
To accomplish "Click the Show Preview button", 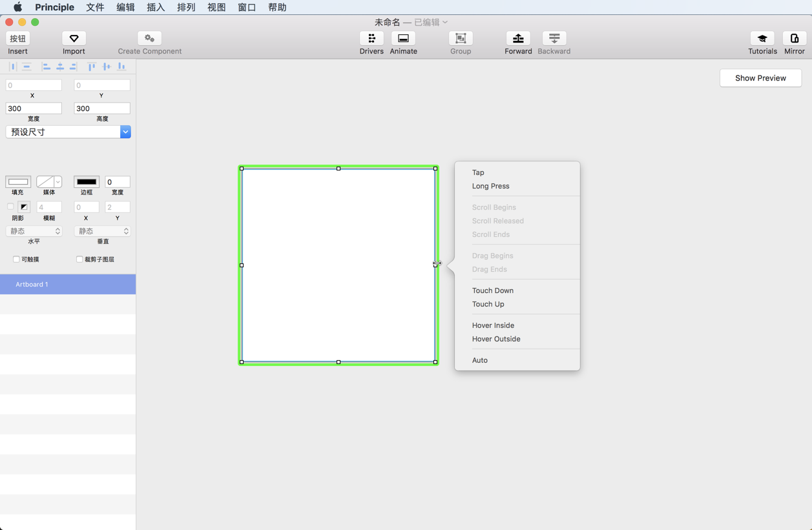I will click(x=760, y=77).
